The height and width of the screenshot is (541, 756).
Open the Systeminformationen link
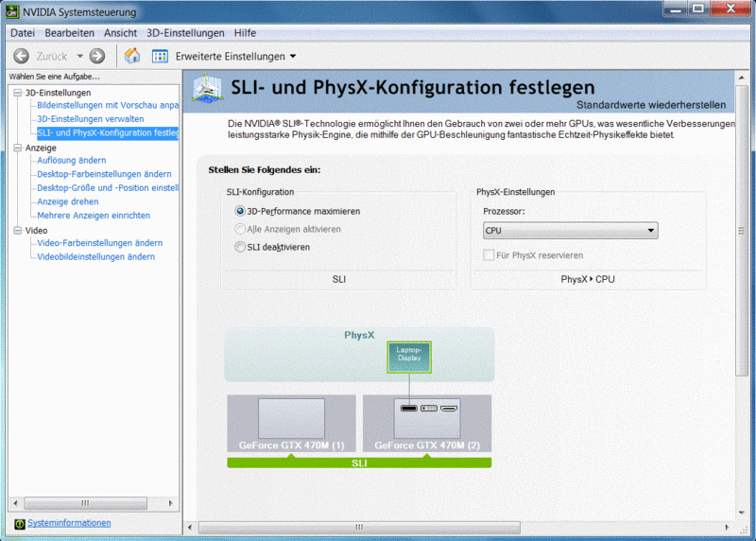tap(69, 523)
